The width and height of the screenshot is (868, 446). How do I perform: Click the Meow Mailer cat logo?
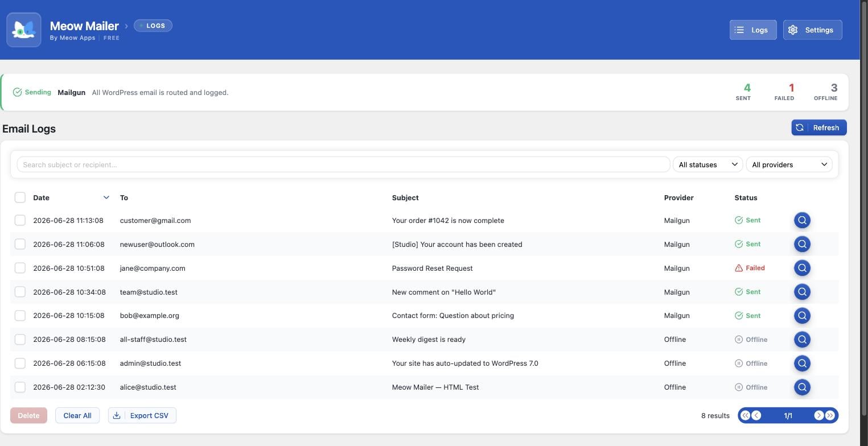pos(24,30)
